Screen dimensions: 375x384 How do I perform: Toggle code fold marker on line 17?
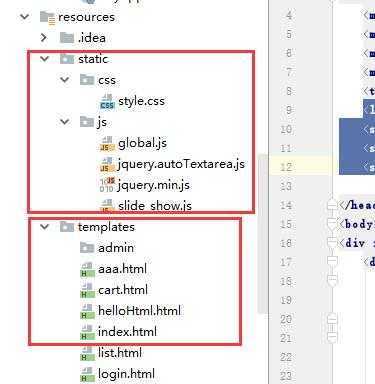coord(332,262)
